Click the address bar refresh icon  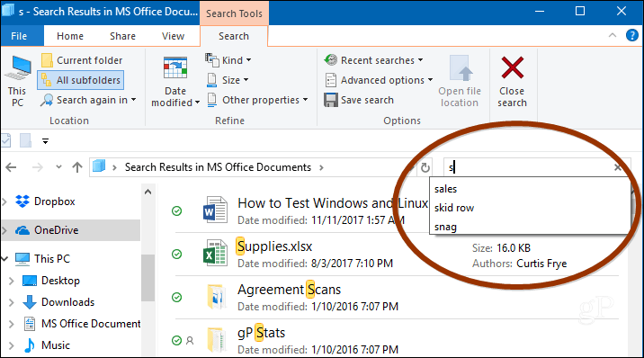tap(425, 167)
